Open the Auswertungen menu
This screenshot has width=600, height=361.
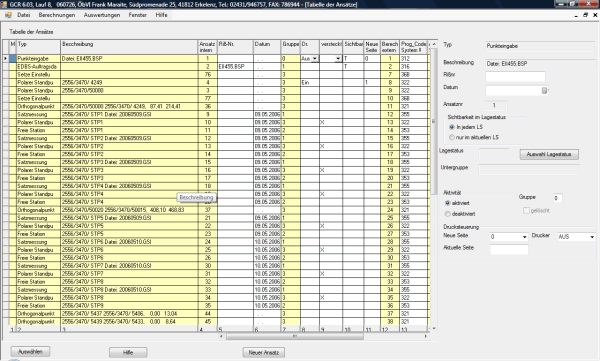[102, 15]
